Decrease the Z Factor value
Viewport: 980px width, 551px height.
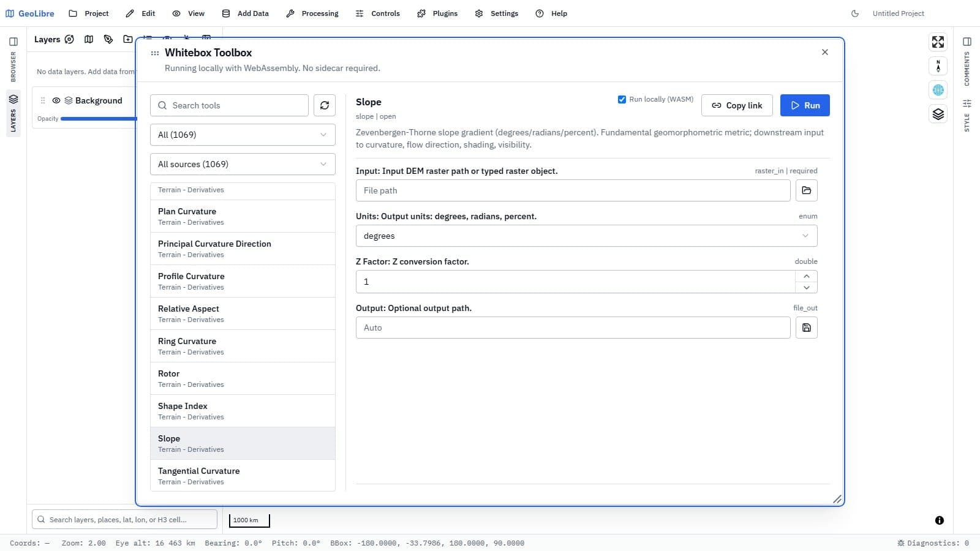[x=807, y=288]
